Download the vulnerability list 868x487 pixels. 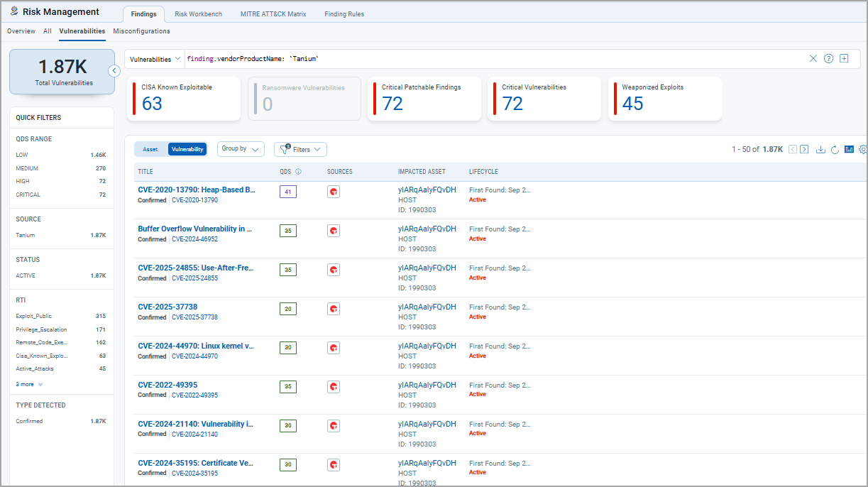click(820, 149)
